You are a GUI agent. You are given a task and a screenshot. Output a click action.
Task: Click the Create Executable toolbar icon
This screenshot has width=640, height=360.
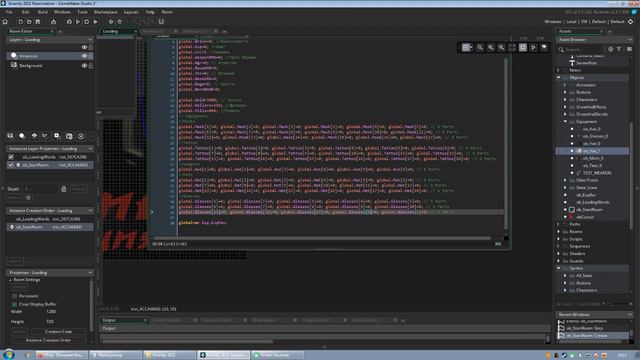(x=53, y=22)
